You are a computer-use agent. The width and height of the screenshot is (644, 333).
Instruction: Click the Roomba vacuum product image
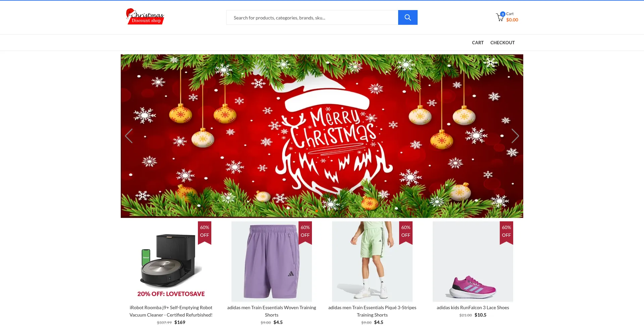171,262
